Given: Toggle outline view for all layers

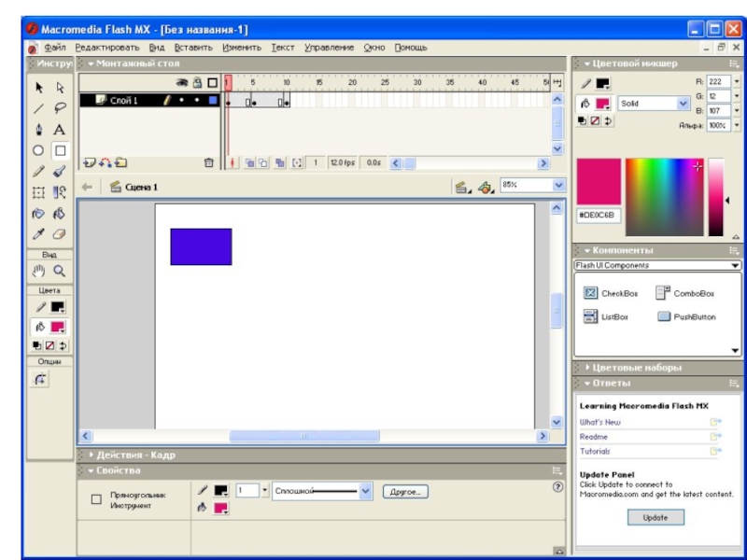Looking at the screenshot, I should click(212, 82).
